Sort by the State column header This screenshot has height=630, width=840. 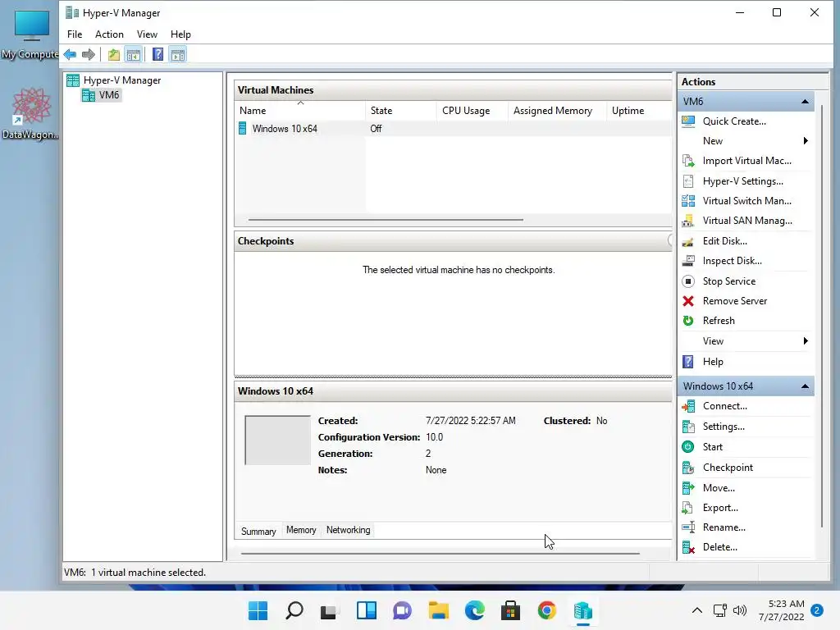[x=400, y=111]
